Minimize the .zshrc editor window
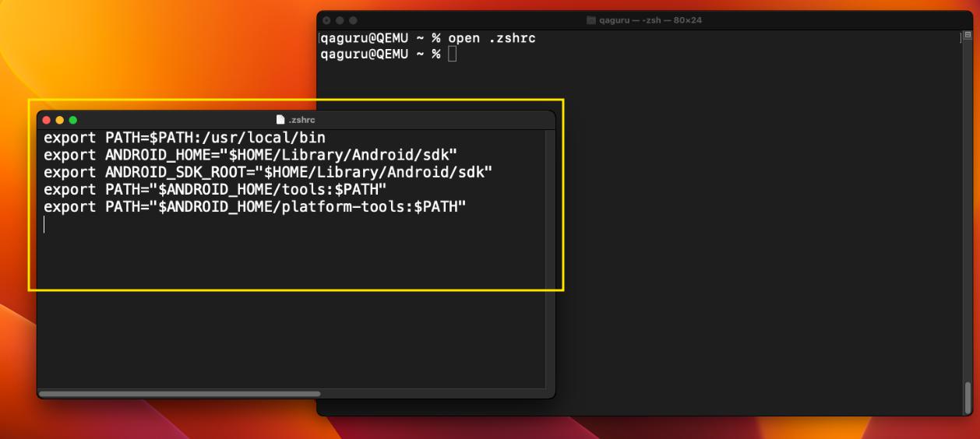The width and height of the screenshot is (980, 439). click(x=60, y=120)
